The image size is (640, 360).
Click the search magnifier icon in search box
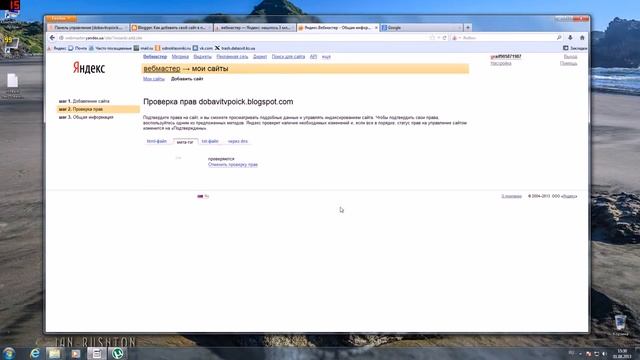[559, 38]
